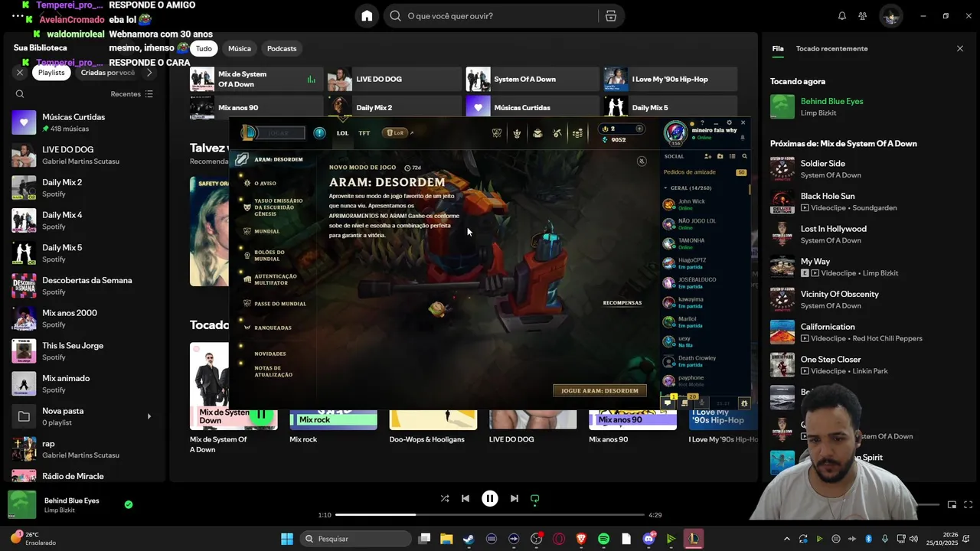Open the League alert exclamation icon
The image size is (980, 551).
pyautogui.click(x=319, y=133)
